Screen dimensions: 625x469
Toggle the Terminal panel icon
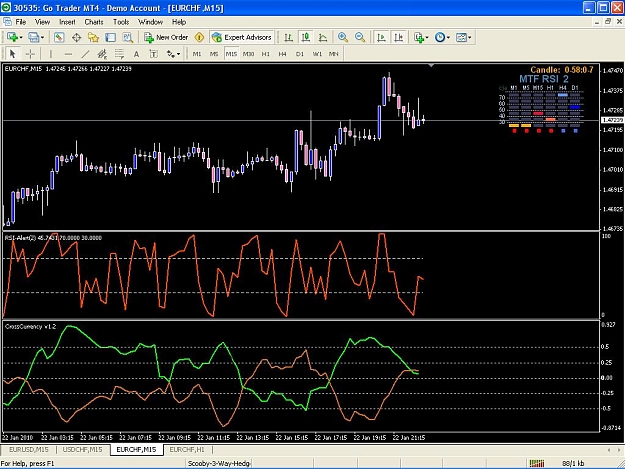click(110, 37)
